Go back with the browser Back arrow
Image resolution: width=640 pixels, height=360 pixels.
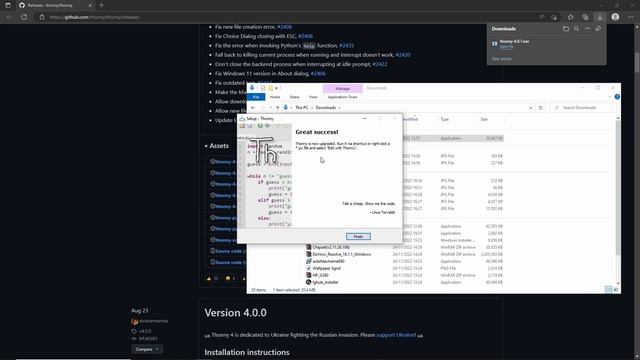[9, 17]
